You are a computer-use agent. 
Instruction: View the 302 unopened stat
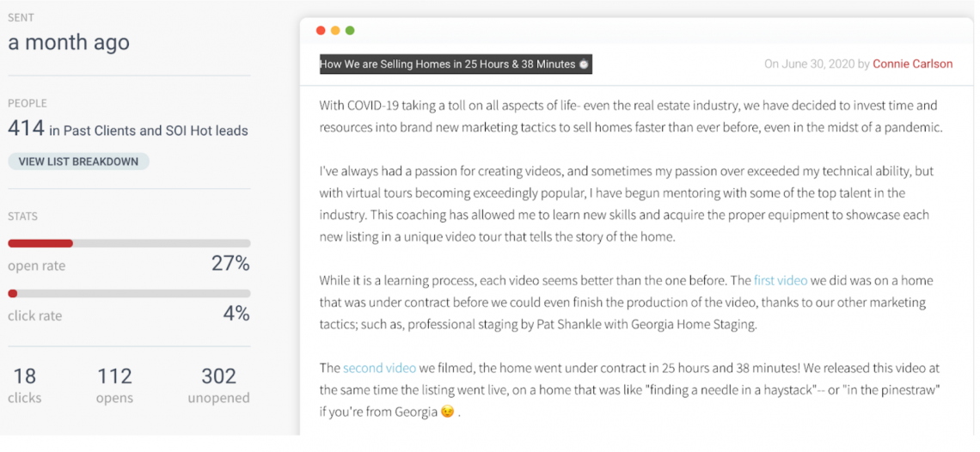(218, 385)
